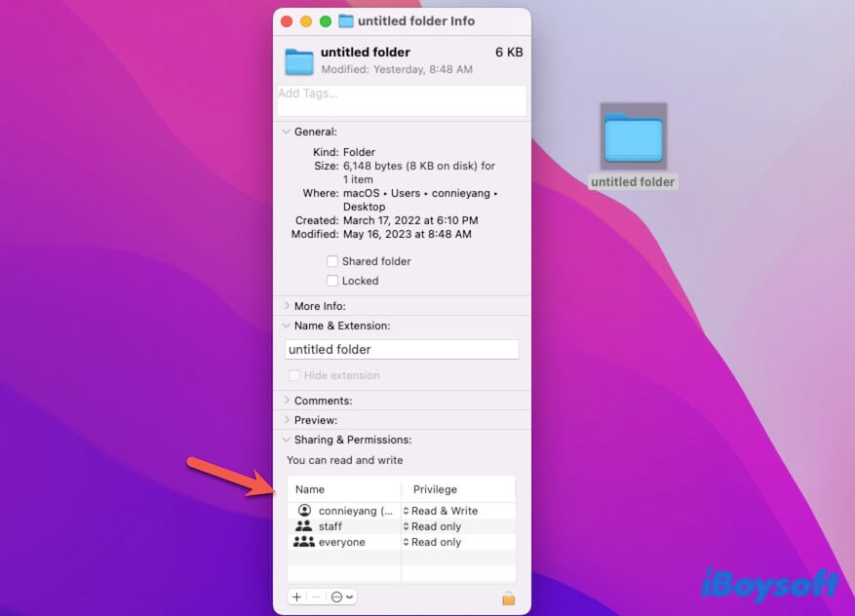This screenshot has height=616, width=855.
Task: Open the ellipsis action menu icon
Action: tap(336, 597)
